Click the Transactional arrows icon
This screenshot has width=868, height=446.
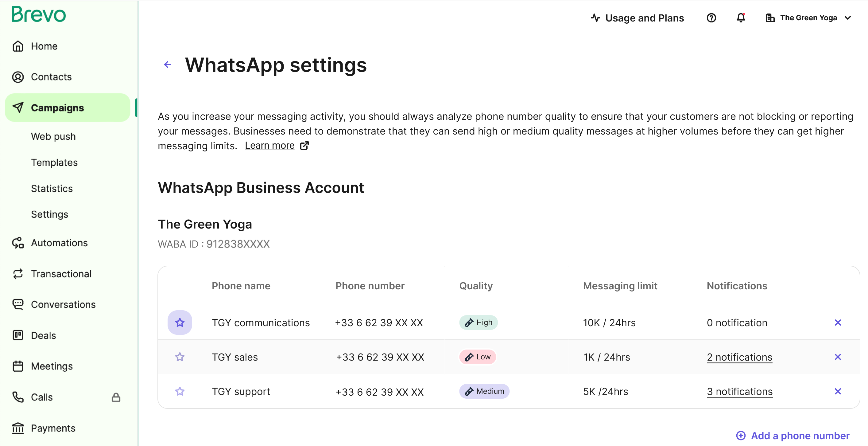18,274
